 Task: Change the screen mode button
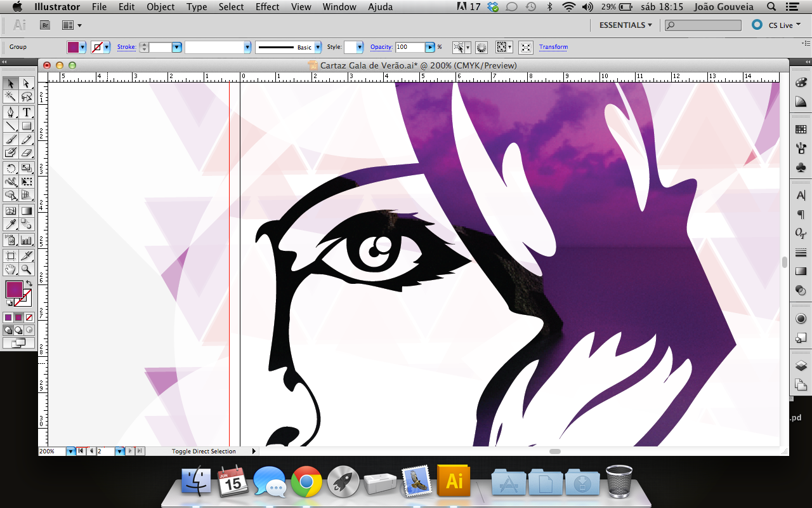[18, 343]
